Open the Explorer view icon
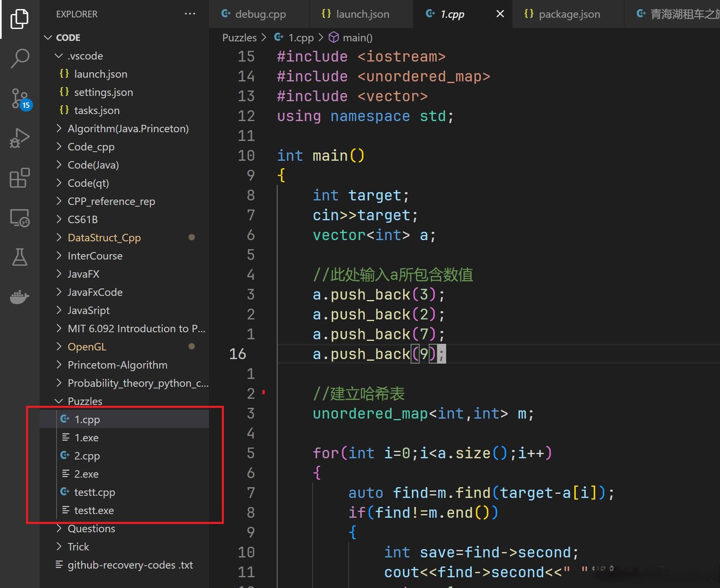Image resolution: width=720 pixels, height=588 pixels. click(19, 19)
